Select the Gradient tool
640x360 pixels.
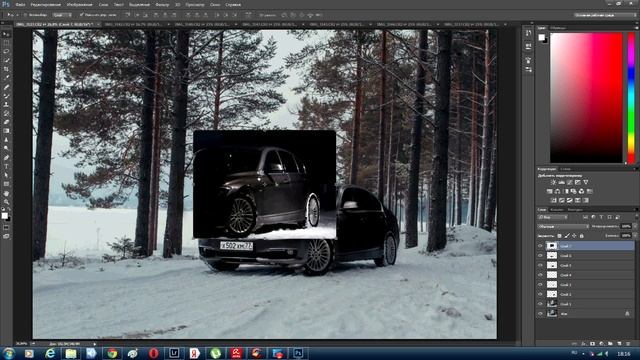point(6,131)
